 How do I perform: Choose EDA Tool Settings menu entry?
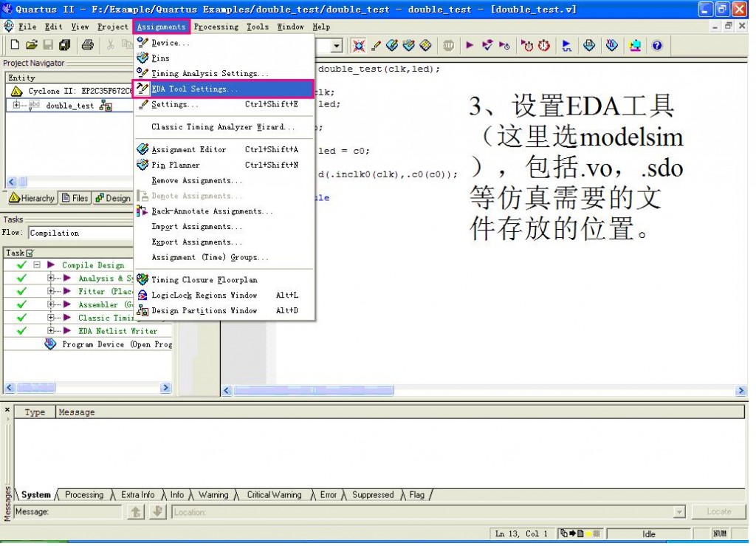[225, 89]
